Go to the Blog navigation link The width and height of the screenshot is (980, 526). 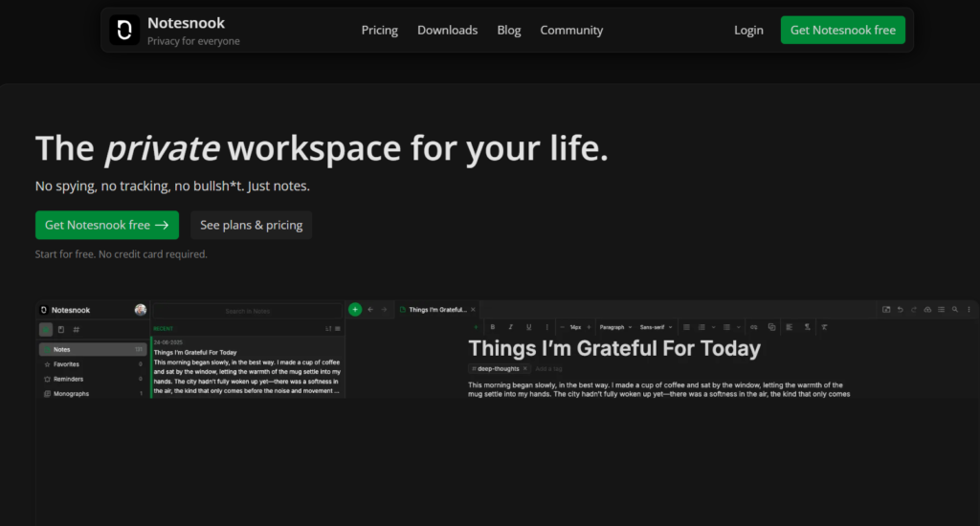pos(509,31)
